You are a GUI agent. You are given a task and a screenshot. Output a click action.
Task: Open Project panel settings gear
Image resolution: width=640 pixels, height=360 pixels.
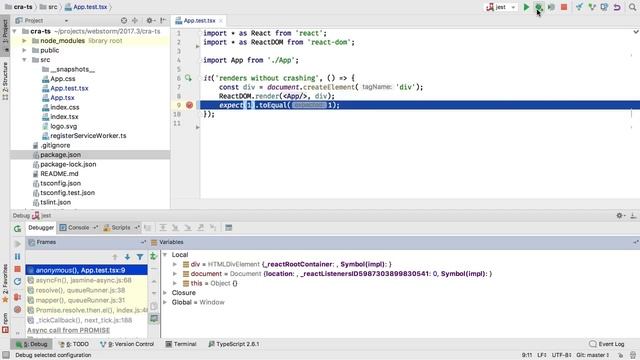pyautogui.click(x=150, y=20)
